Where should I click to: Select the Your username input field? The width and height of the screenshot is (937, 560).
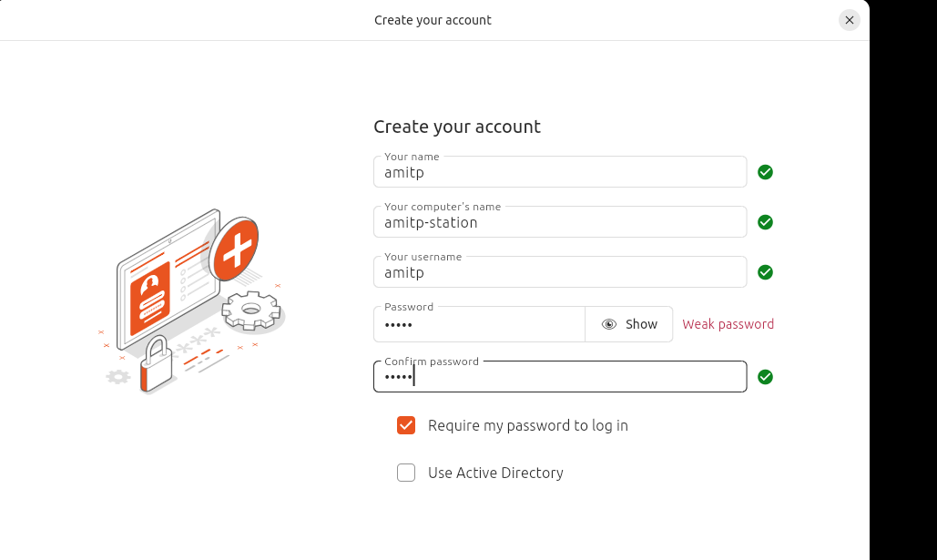point(559,272)
